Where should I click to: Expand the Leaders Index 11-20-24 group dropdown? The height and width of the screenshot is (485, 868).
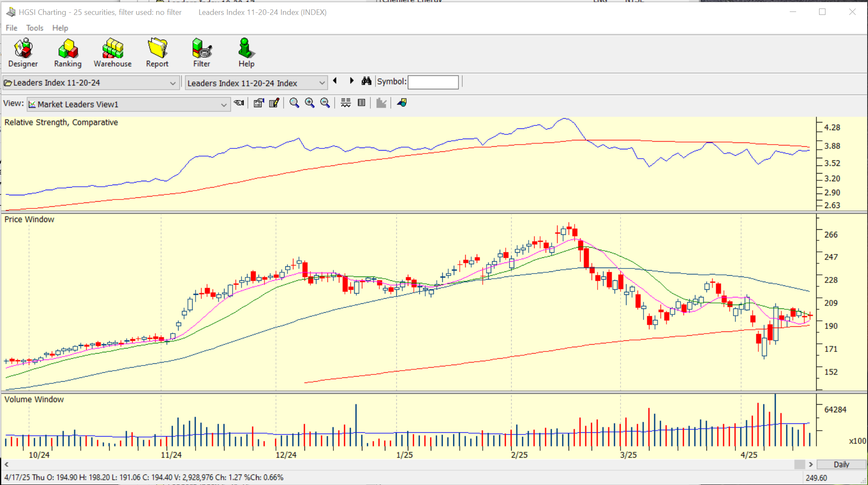pos(173,83)
